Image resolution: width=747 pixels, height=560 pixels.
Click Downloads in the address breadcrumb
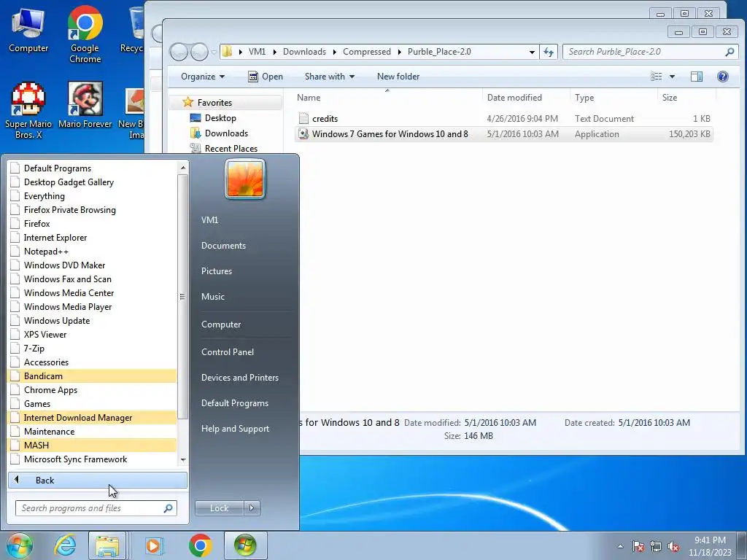click(x=304, y=52)
